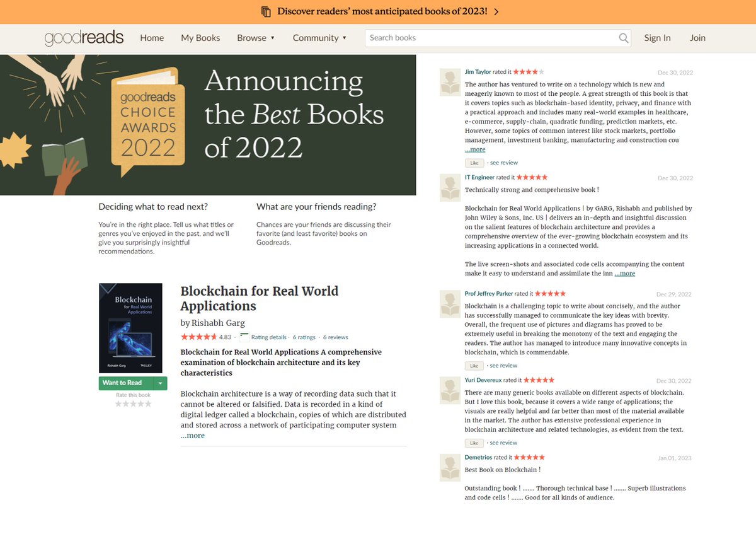
Task: Click the Want to Read button
Action: [x=127, y=383]
